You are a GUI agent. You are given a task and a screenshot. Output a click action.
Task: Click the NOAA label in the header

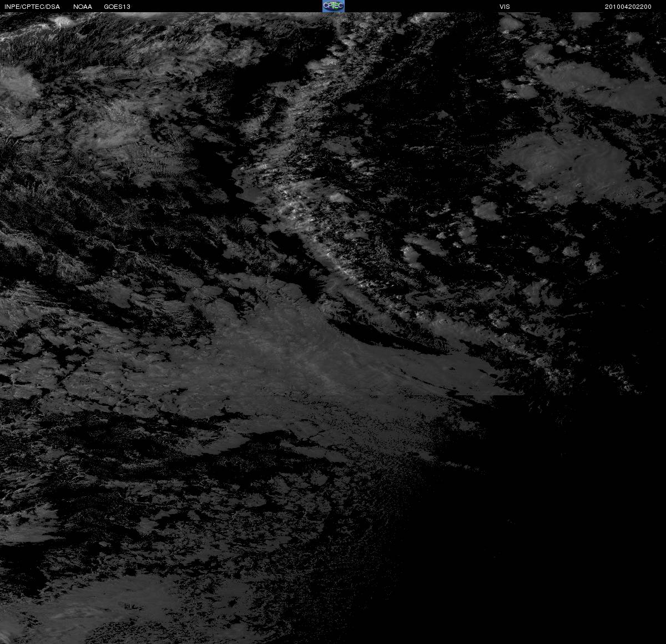tap(83, 7)
